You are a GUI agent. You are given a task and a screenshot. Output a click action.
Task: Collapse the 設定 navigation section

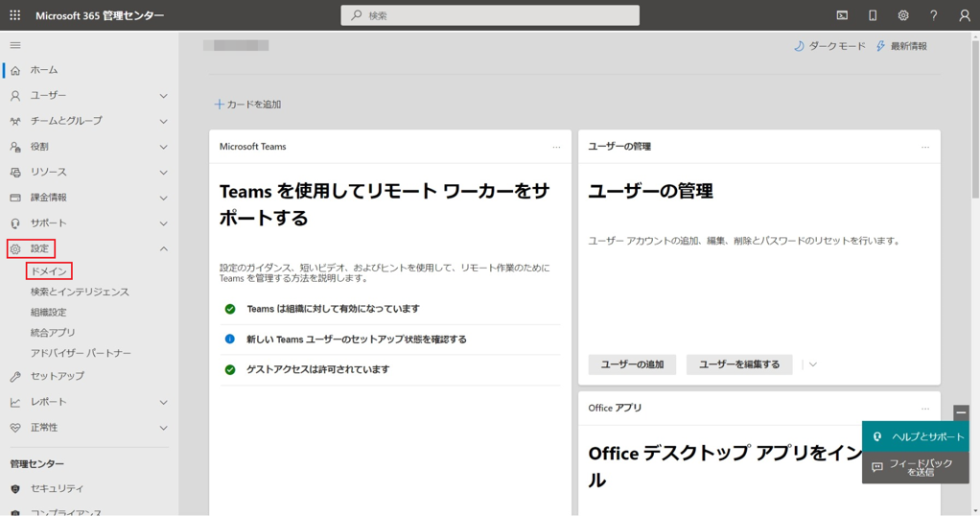point(163,249)
